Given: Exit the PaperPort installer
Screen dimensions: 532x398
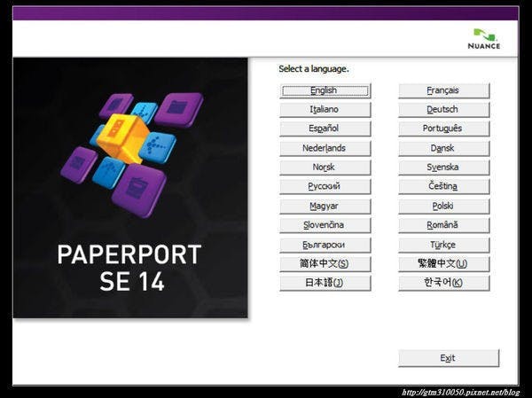Looking at the screenshot, I should pos(449,358).
